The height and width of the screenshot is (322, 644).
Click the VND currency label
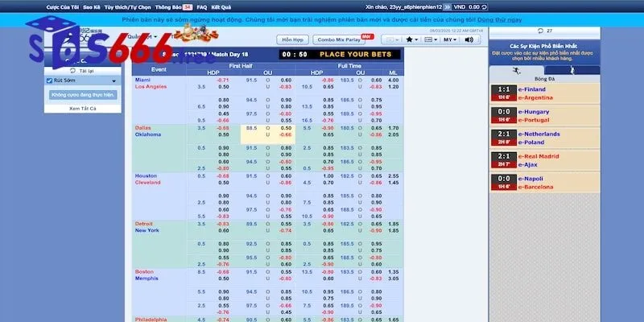pos(460,7)
